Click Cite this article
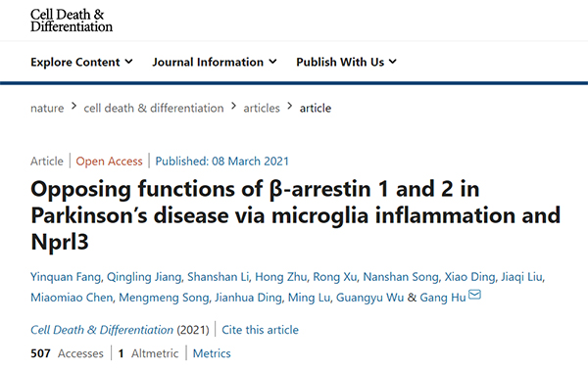 tap(260, 330)
